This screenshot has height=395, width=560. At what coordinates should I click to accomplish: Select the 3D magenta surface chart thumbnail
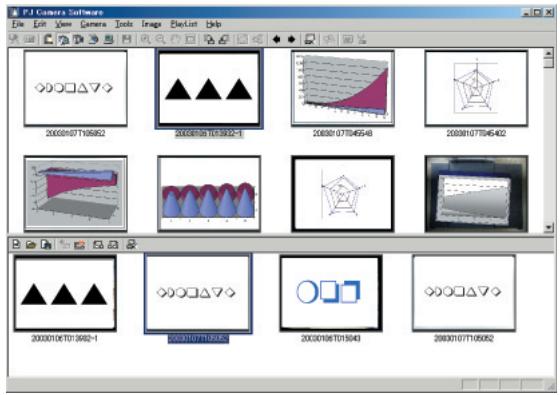coord(75,193)
